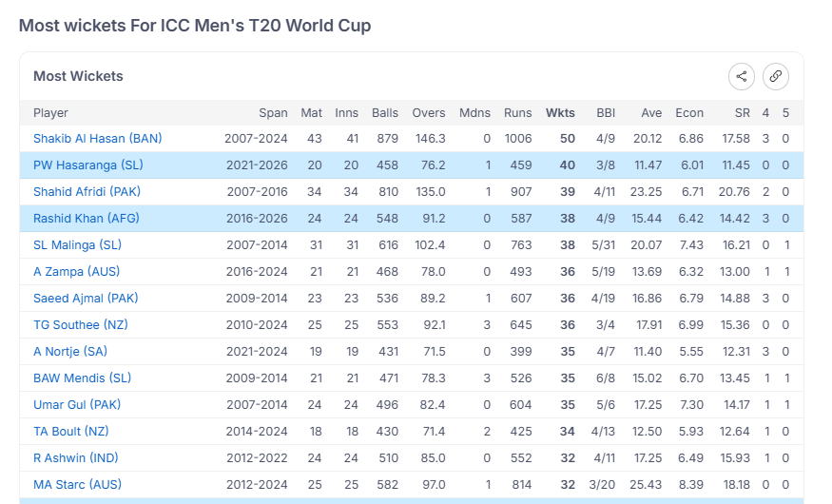Select Shahid Afridi (PAK) link

[87, 192]
